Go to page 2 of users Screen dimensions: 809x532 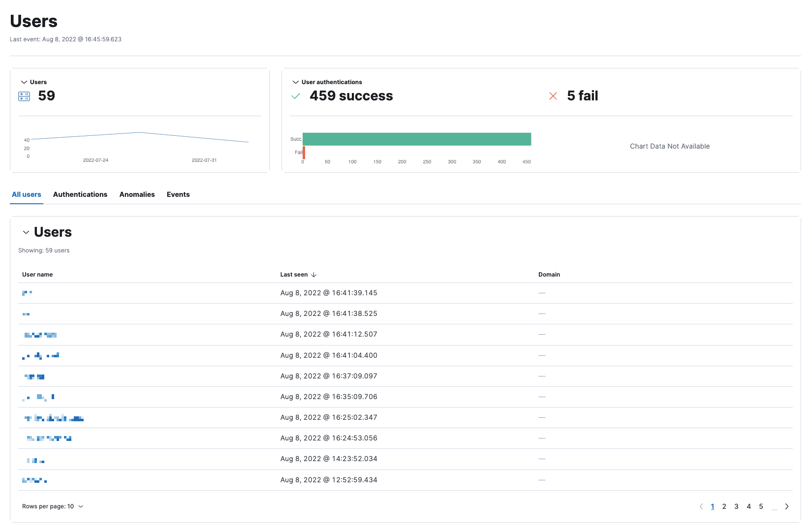point(724,506)
